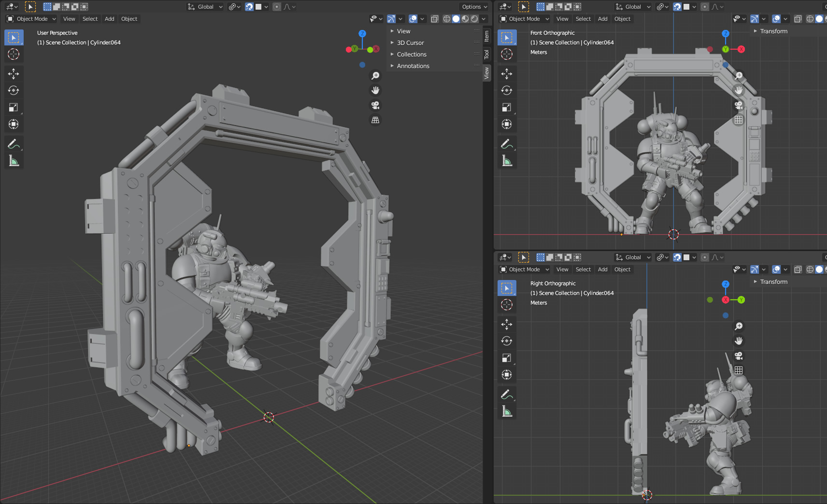Open the Add menu in the perspective viewport
827x504 pixels.
(x=110, y=19)
